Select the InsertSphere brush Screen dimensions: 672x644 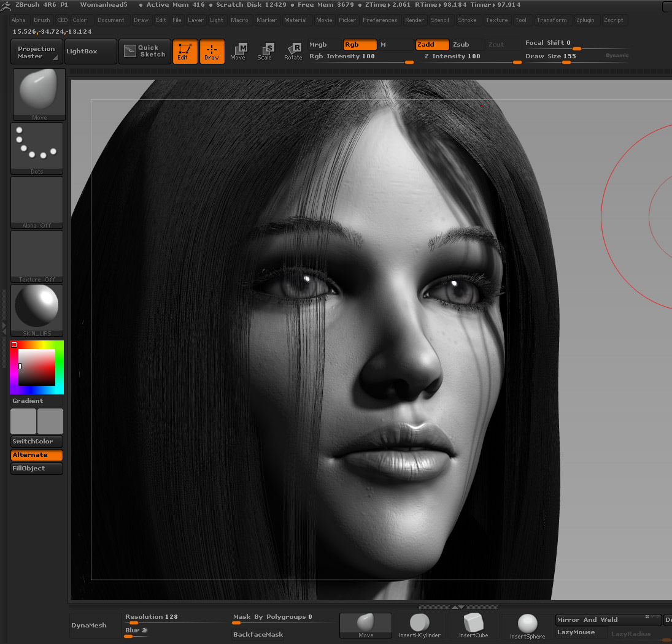tap(528, 626)
